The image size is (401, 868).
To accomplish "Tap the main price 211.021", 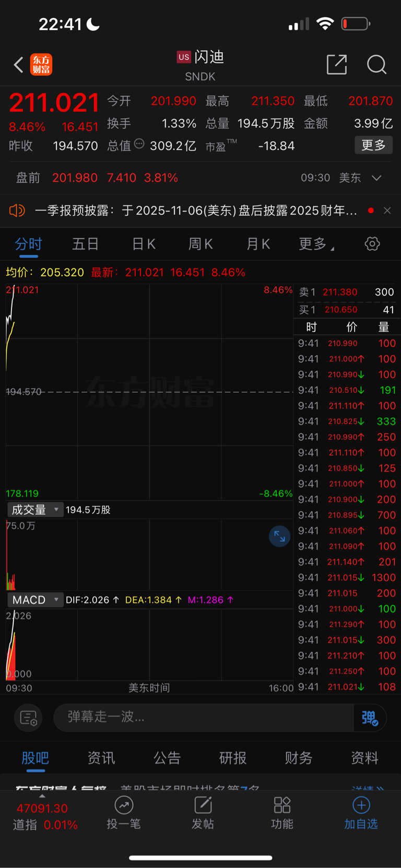I will (x=54, y=103).
